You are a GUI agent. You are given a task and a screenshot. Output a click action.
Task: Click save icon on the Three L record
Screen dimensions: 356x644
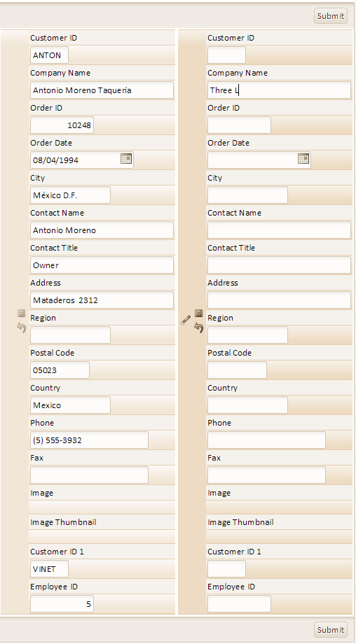coord(198,314)
